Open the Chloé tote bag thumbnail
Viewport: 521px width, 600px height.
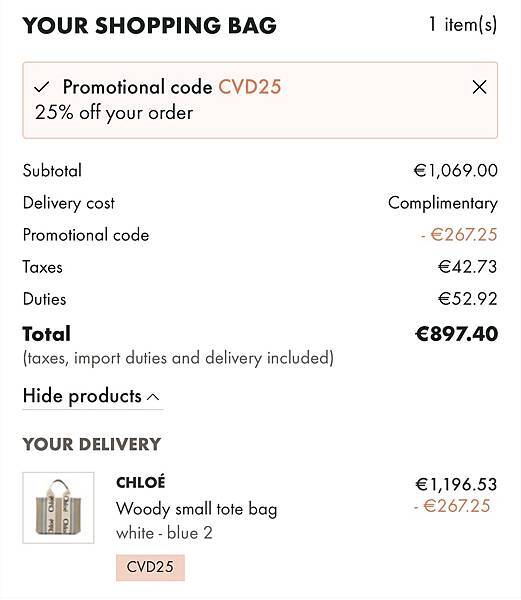coord(58,507)
